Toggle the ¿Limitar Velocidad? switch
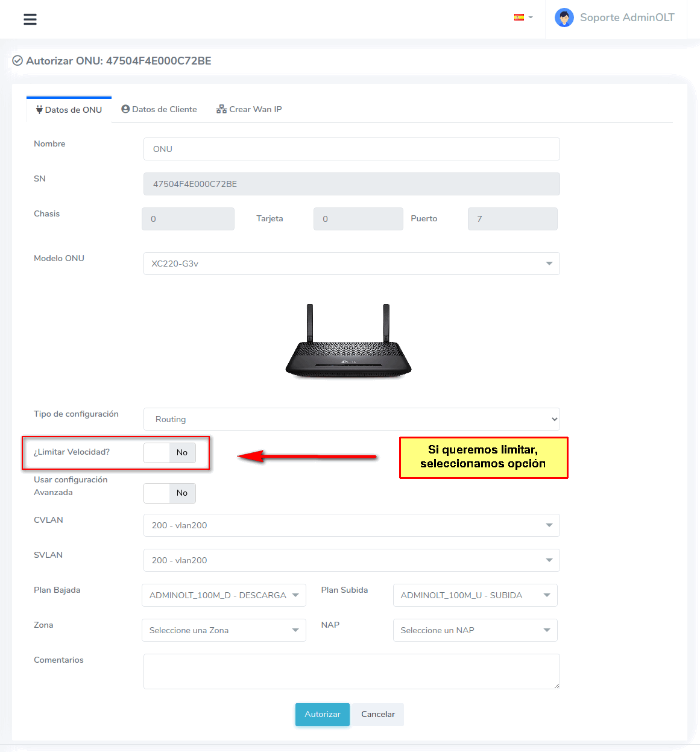 (169, 453)
